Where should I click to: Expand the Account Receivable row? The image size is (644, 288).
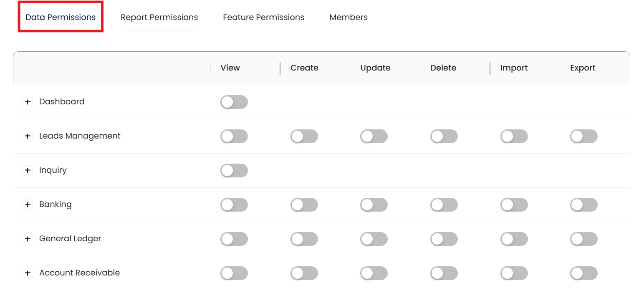pos(28,273)
